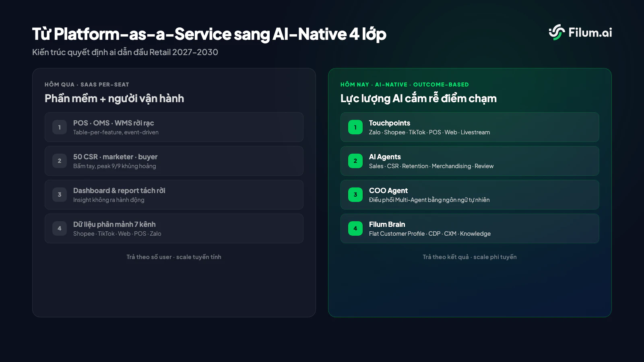Select the main title "Từ Platform-as-a-Service sang AI-Native 4 lớp"

(209, 35)
